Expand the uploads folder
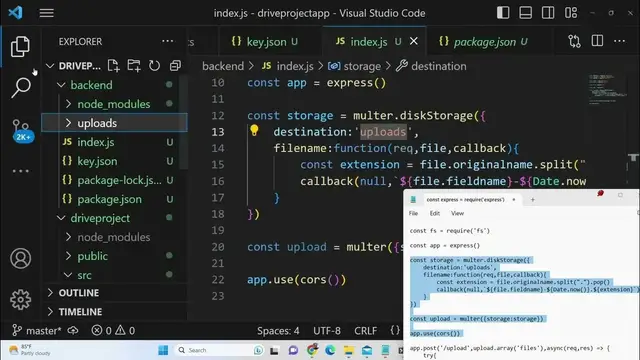The width and height of the screenshot is (640, 360). (69, 123)
